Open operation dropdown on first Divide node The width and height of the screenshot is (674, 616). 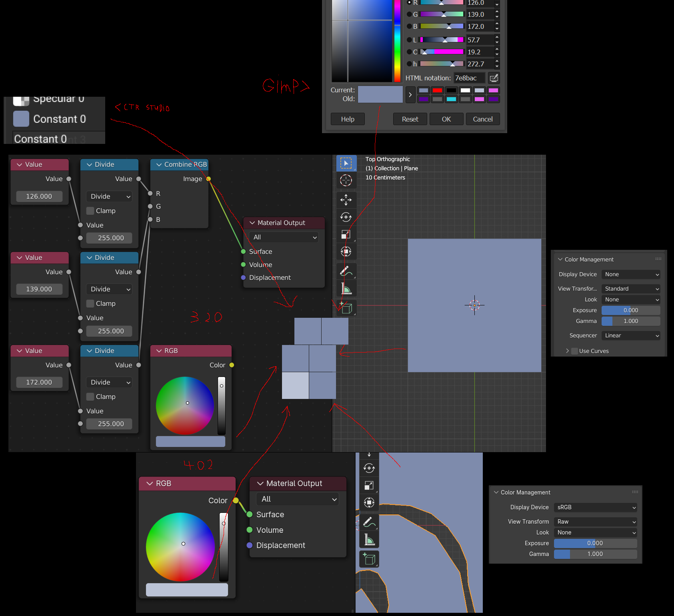(x=109, y=196)
